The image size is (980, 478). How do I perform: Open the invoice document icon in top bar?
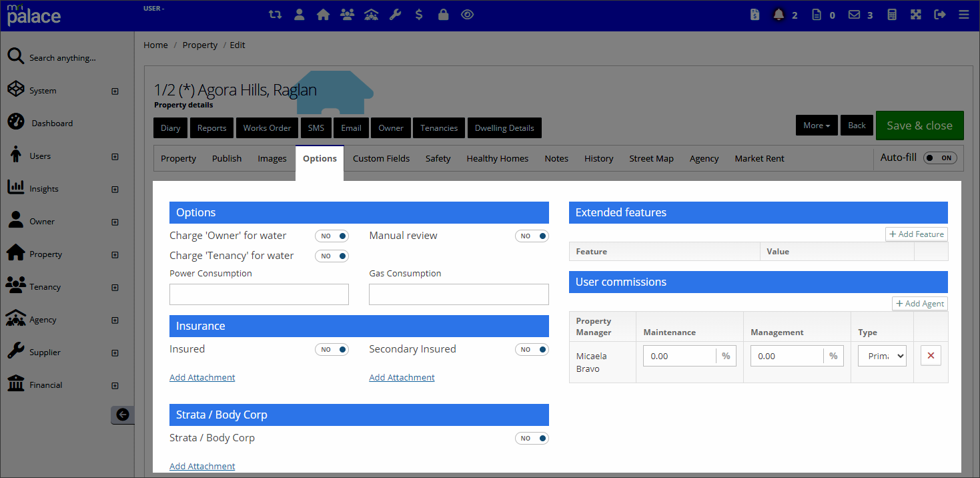(x=755, y=15)
